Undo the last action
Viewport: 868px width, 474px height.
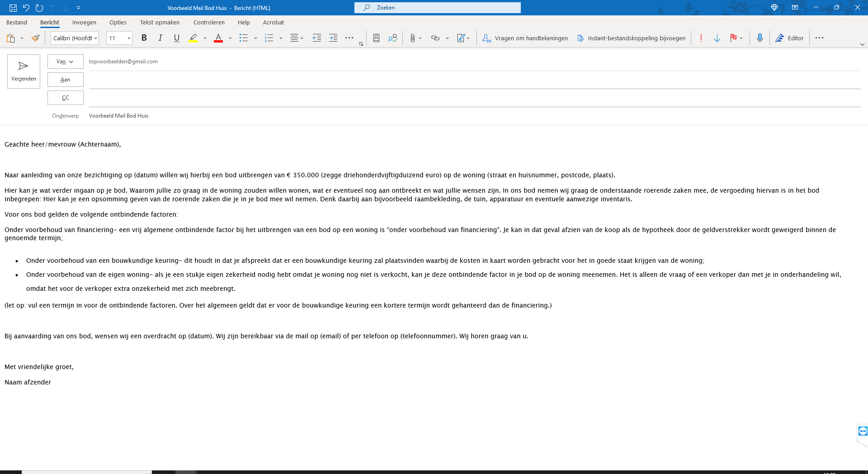pyautogui.click(x=26, y=8)
